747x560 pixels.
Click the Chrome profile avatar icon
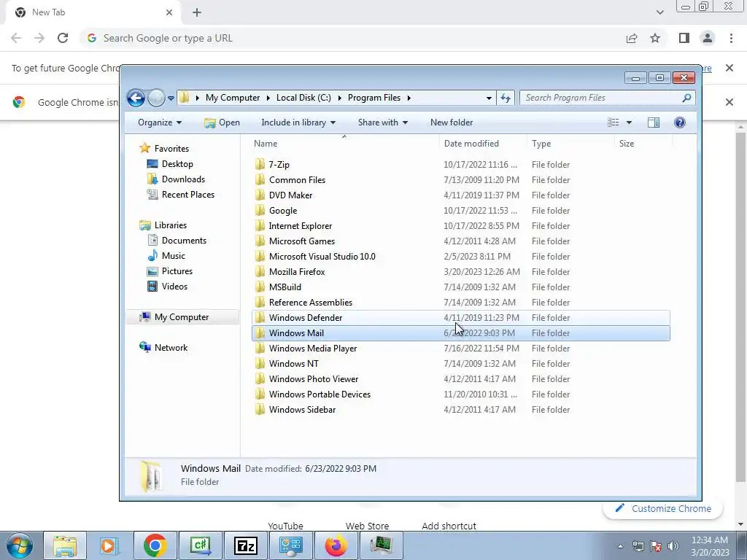pos(708,38)
